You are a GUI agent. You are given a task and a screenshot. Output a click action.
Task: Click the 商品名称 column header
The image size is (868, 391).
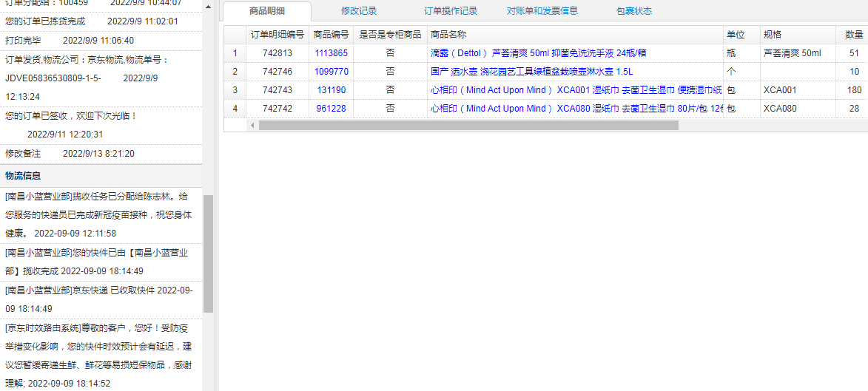(x=575, y=35)
